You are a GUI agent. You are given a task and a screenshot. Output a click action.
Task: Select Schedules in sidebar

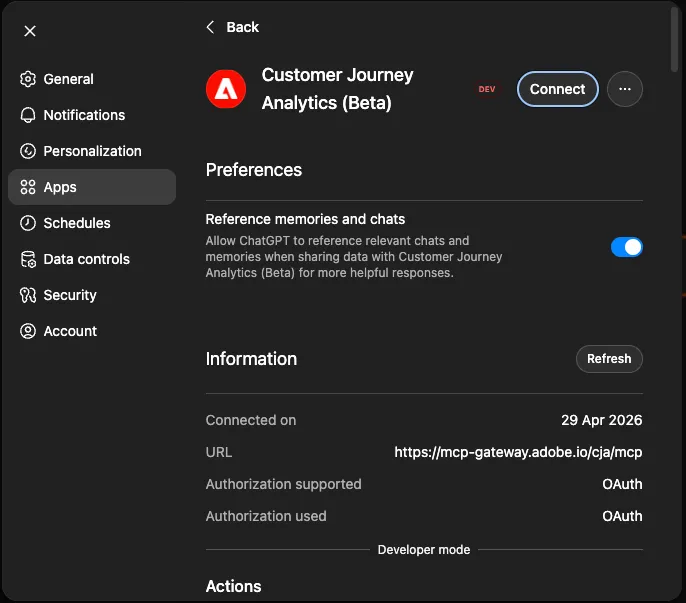click(x=92, y=223)
